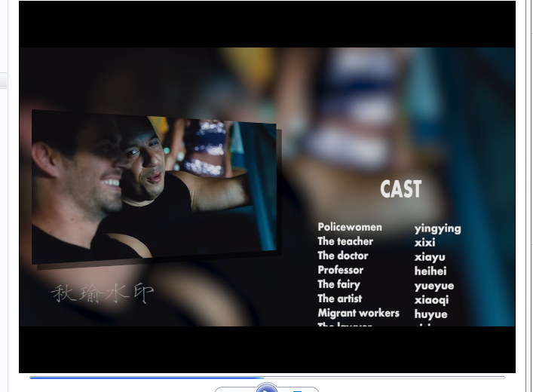
Task: Select The artist role text
Action: [339, 299]
